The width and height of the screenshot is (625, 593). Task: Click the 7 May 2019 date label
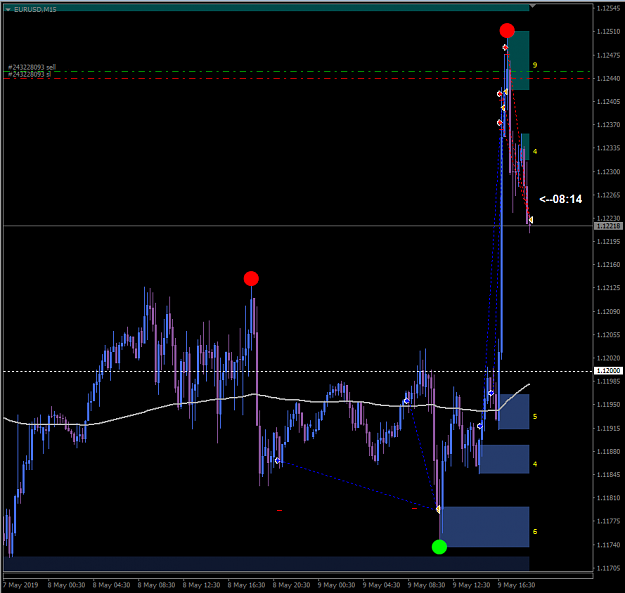click(21, 585)
